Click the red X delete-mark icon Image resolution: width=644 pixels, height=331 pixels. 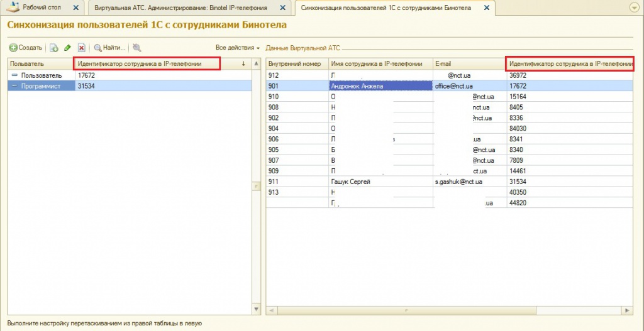point(81,48)
